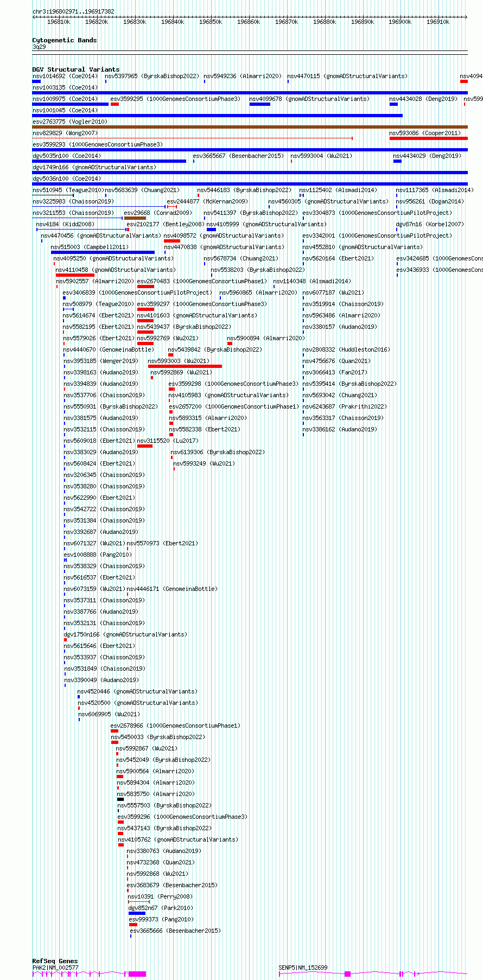
Task: Select variant esv1008888 (Pang2010)
Action: [98, 555]
